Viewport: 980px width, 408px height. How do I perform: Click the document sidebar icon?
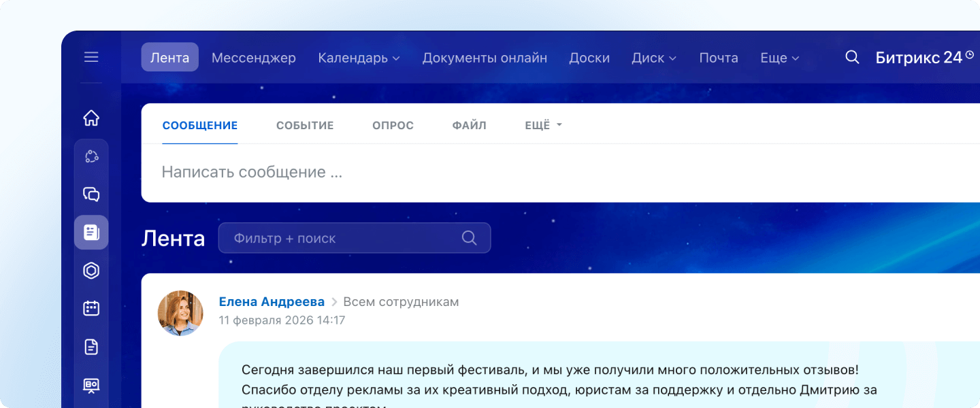91,347
